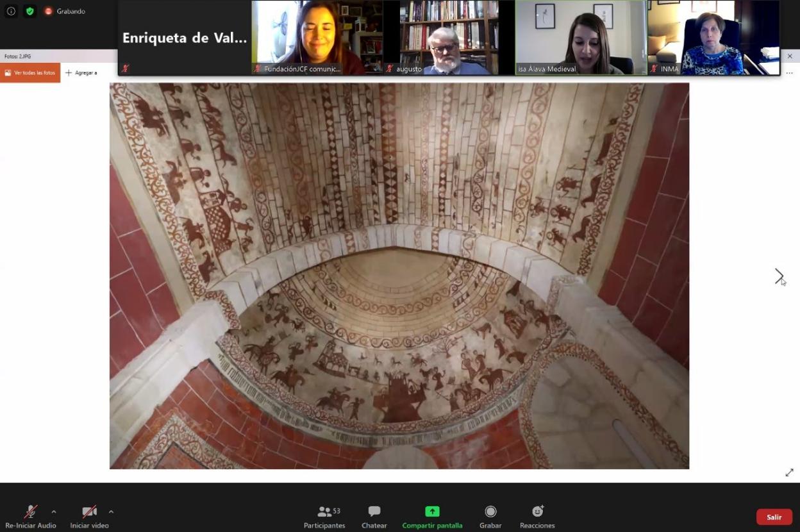Click the Compartir pantalla share icon
The width and height of the screenshot is (800, 532).
click(432, 511)
